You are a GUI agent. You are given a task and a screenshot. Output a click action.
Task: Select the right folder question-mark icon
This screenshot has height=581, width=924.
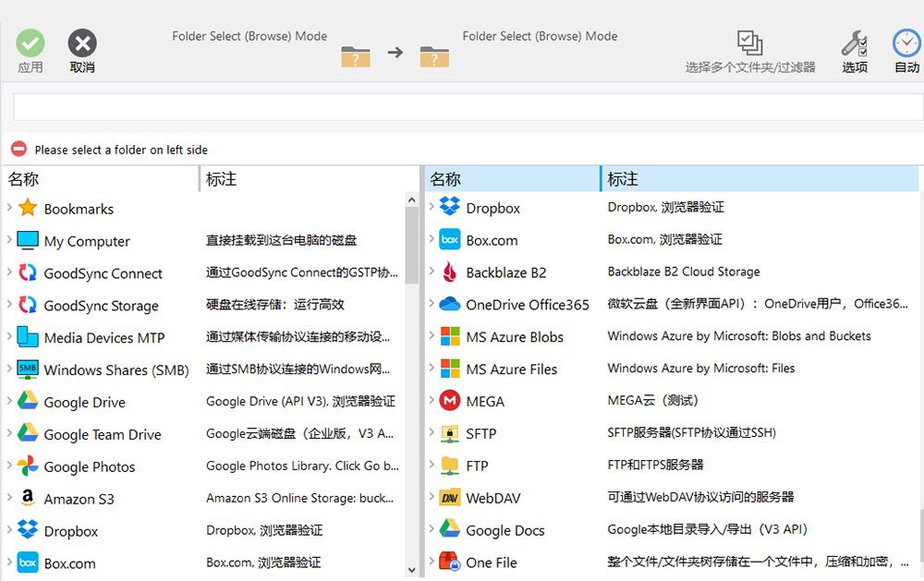pos(434,56)
